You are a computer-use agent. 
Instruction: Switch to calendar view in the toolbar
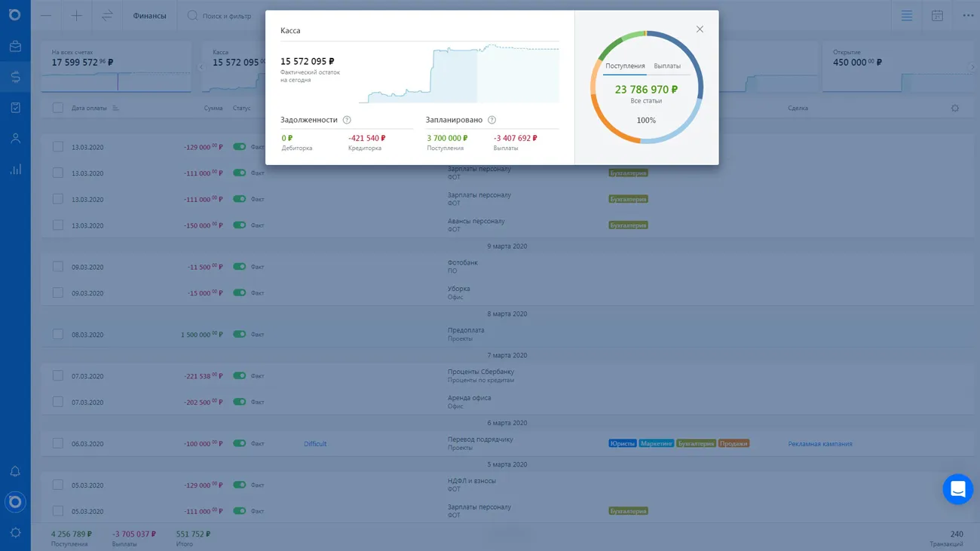coord(937,16)
